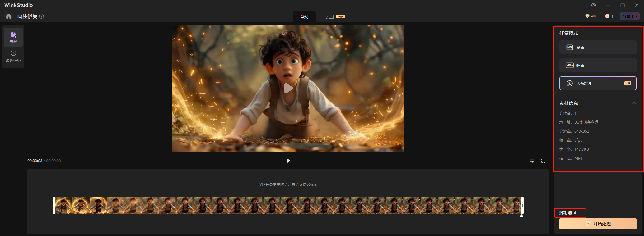644x236 pixels.
Task: Click the 格式: MP4 info text
Action: 571,158
